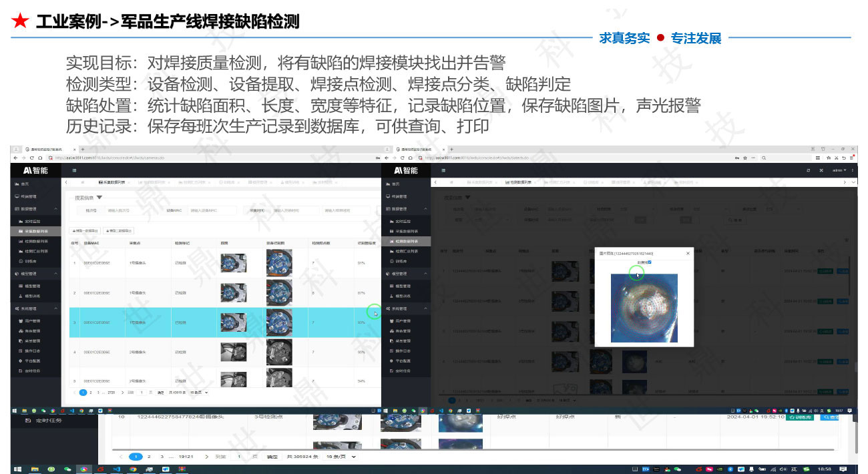
Task: Click the volume icon in system tray
Action: 783,469
